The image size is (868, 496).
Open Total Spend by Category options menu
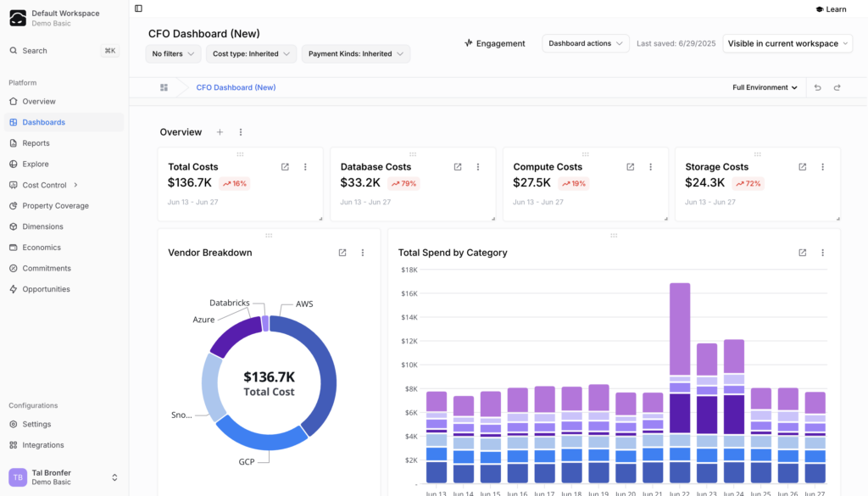[822, 253]
